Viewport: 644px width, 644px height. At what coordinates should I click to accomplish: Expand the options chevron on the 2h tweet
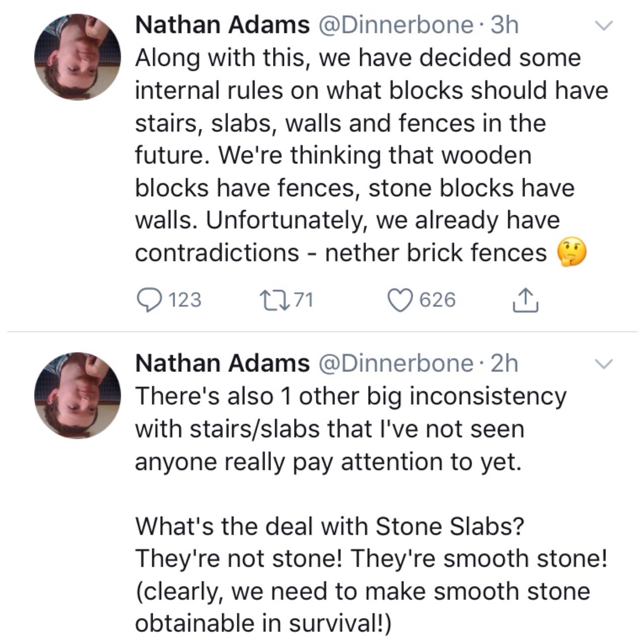click(605, 363)
